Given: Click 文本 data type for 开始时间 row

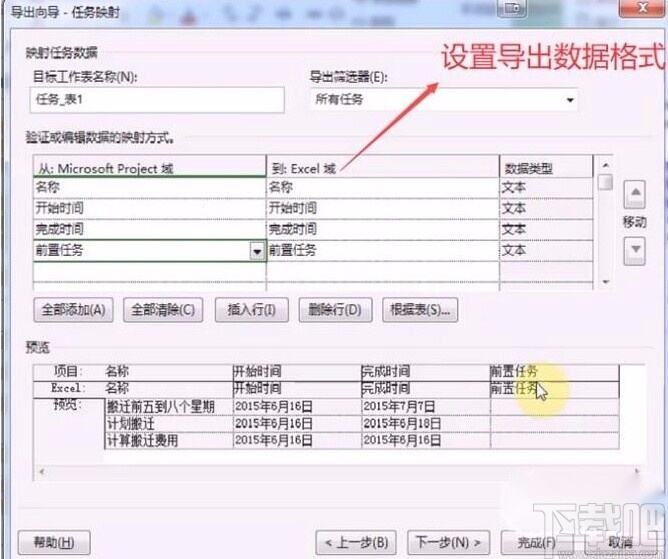Looking at the screenshot, I should 546,208.
